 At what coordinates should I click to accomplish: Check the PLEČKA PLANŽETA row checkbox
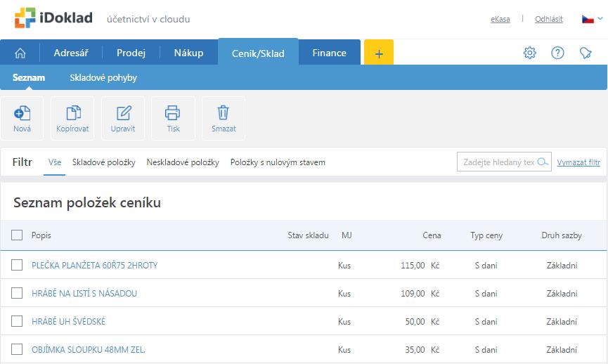tap(17, 265)
